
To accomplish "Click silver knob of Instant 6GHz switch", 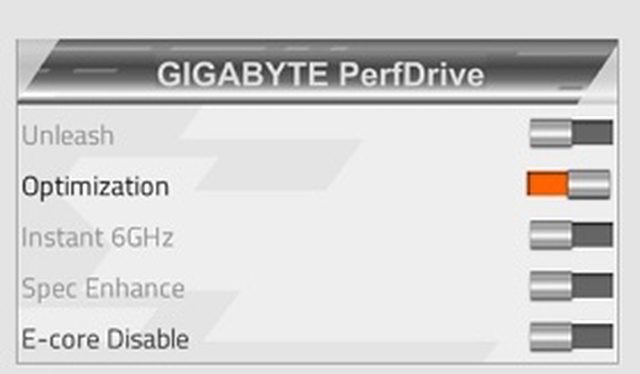I will point(551,235).
